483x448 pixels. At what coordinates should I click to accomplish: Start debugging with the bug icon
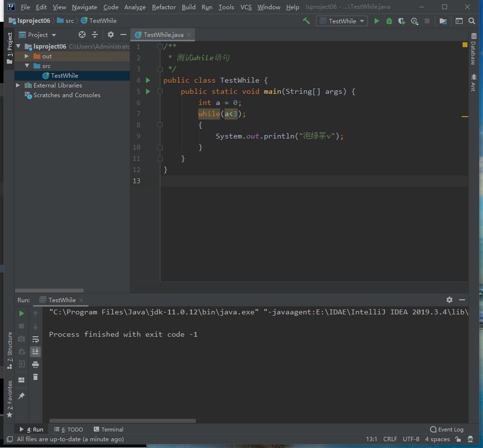[389, 21]
